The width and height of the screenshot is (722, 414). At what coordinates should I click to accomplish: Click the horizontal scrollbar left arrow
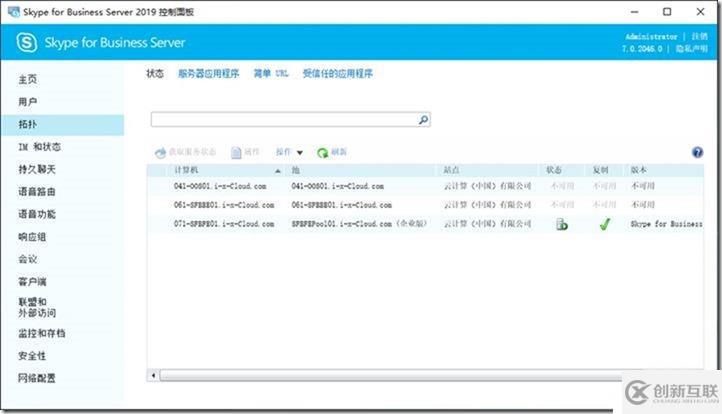coord(153,375)
